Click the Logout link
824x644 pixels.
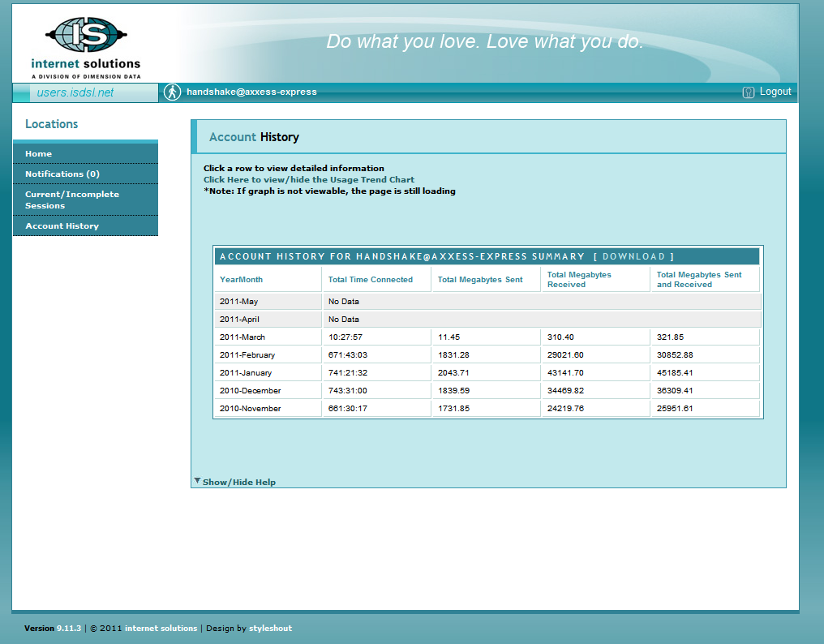click(775, 92)
